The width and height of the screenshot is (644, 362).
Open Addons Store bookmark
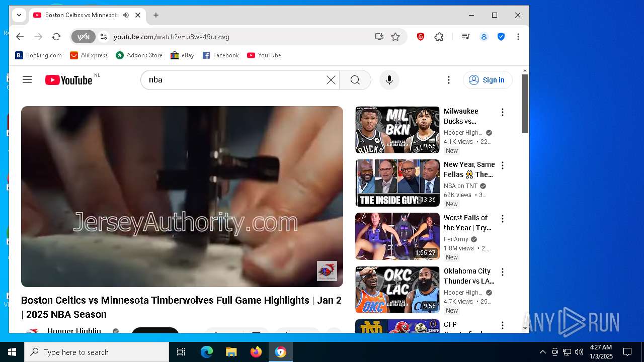pos(139,55)
